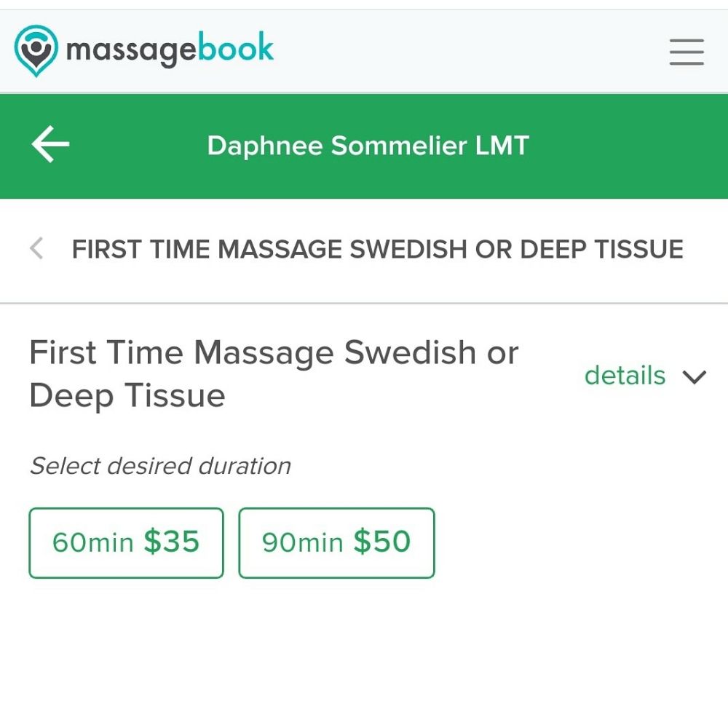Expand details with the down chevron
The image size is (728, 728).
pos(695,376)
